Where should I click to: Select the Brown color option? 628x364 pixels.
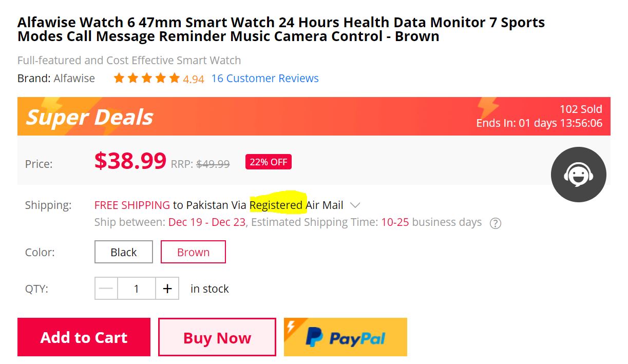click(193, 252)
